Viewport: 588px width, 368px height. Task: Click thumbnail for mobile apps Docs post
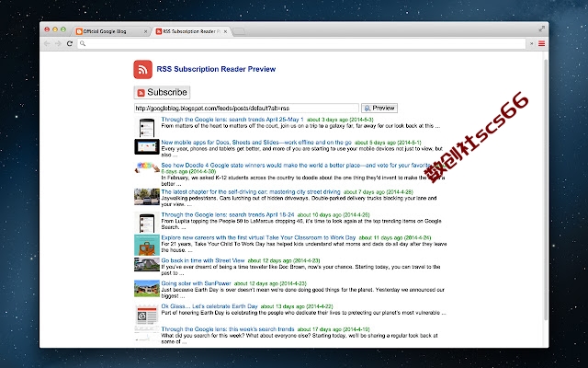coord(147,147)
